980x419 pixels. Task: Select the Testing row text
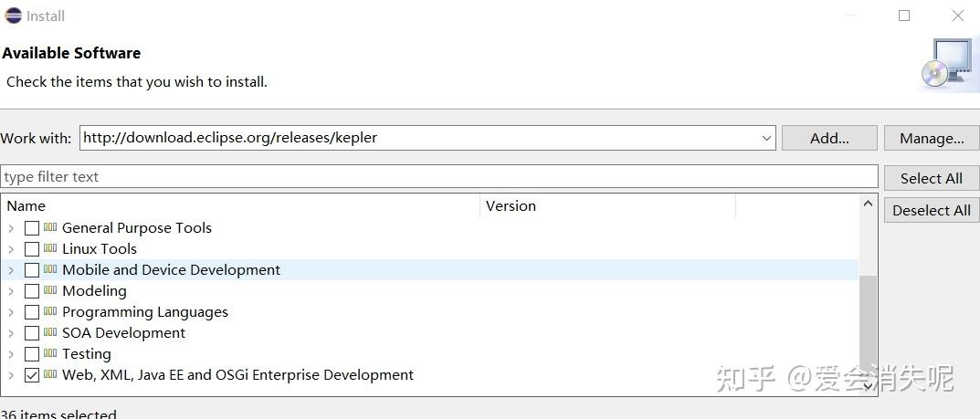click(x=87, y=354)
